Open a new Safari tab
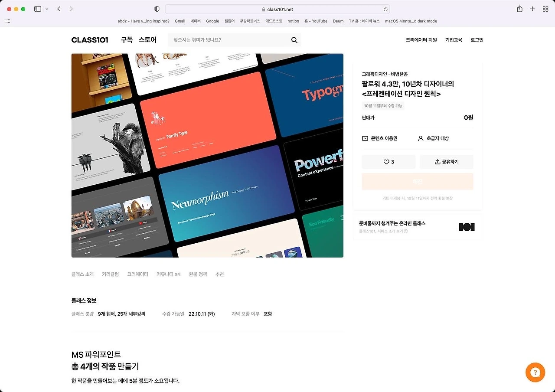The image size is (555, 392). coord(532,9)
